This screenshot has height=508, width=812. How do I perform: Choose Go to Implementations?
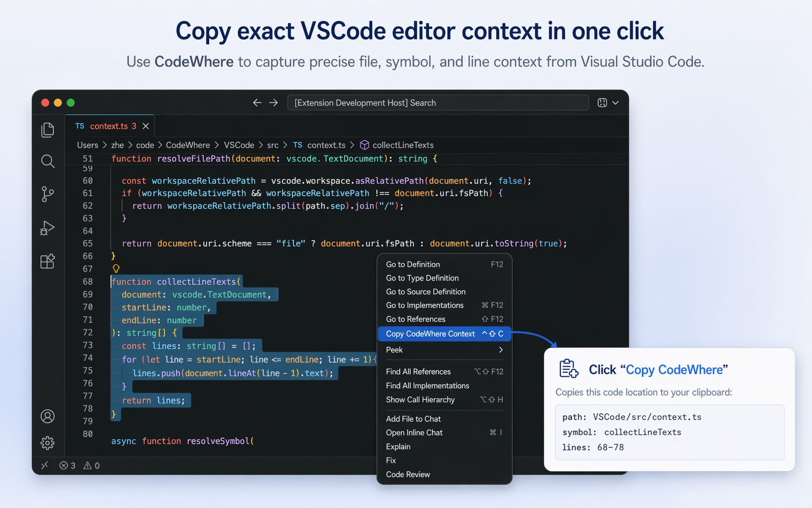(444, 305)
